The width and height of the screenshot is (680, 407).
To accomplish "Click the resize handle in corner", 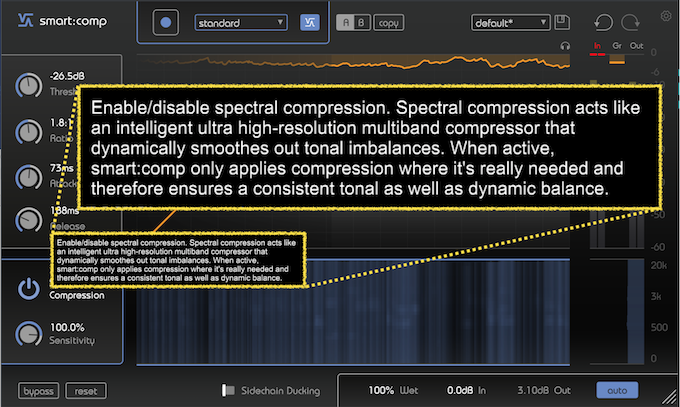I will [x=670, y=397].
